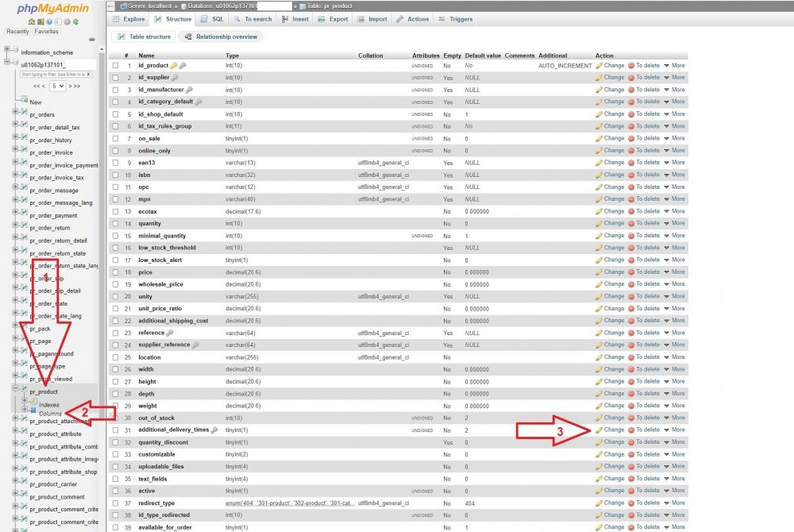Click table icon beside pr_orders
Image resolution: width=794 pixels, height=532 pixels.
click(24, 113)
